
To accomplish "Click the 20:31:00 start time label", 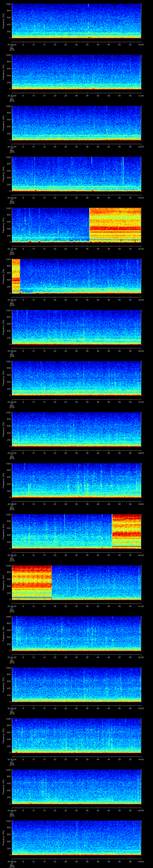I will tap(12, 147).
